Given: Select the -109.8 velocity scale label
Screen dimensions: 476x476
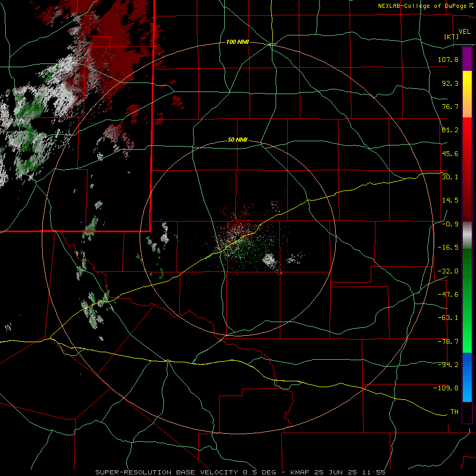Looking at the screenshot, I should pyautogui.click(x=446, y=388).
